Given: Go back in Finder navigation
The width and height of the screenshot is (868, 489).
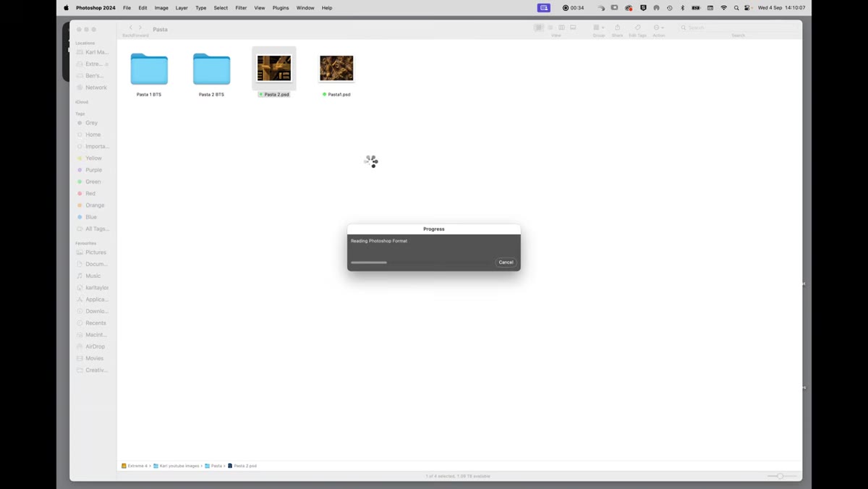Looking at the screenshot, I should (130, 27).
